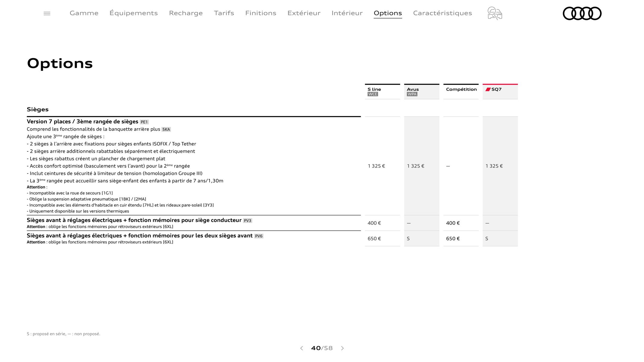Click S line price 400 €
The image size is (644, 362).
[x=374, y=223]
